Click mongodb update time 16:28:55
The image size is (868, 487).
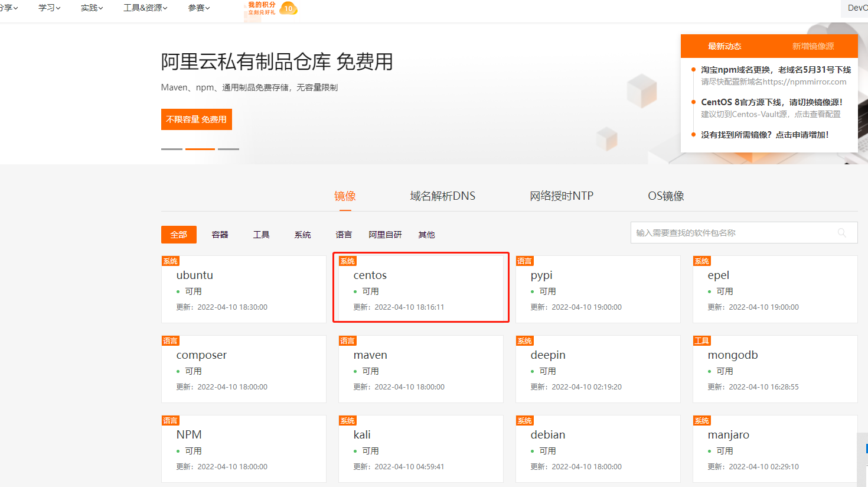click(x=753, y=387)
